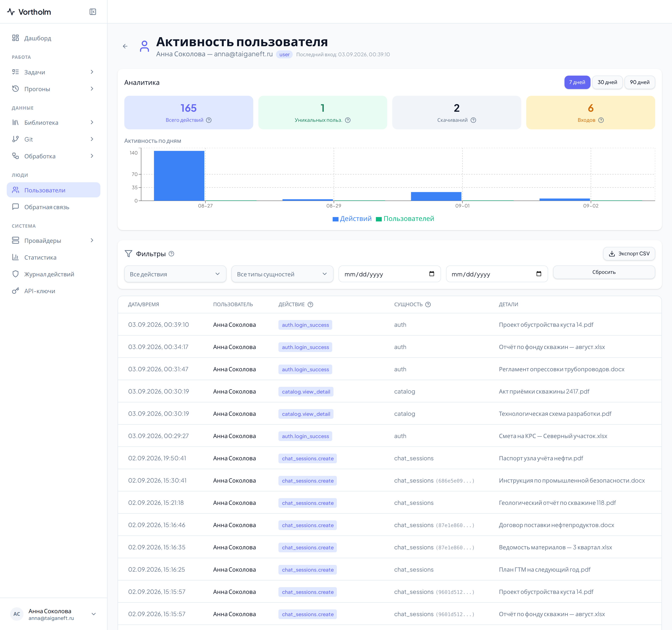Open Журнал действий
Viewport: 672px width, 630px height.
click(x=53, y=274)
